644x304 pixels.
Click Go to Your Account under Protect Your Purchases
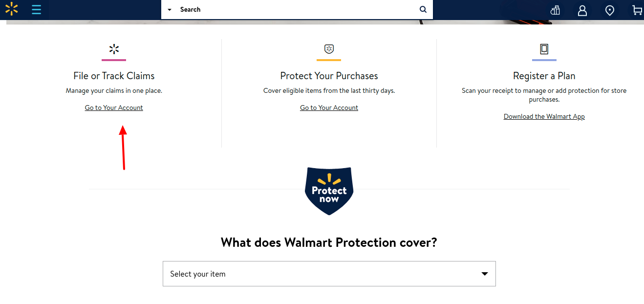(329, 108)
